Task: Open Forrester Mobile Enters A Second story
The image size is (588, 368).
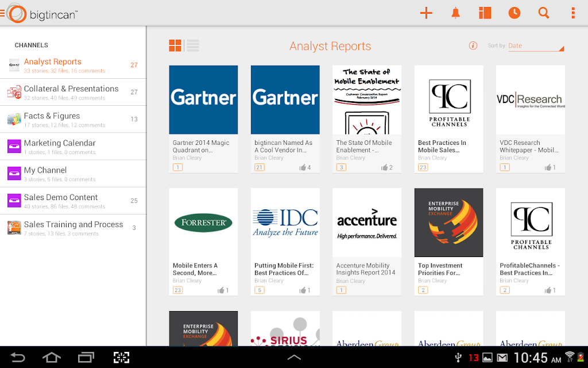Action: pos(203,242)
